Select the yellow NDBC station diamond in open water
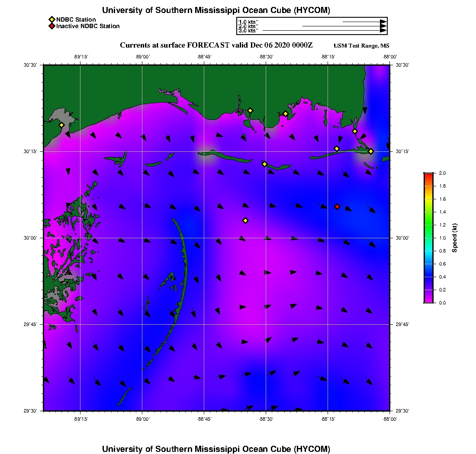The image size is (476, 454). (x=245, y=221)
